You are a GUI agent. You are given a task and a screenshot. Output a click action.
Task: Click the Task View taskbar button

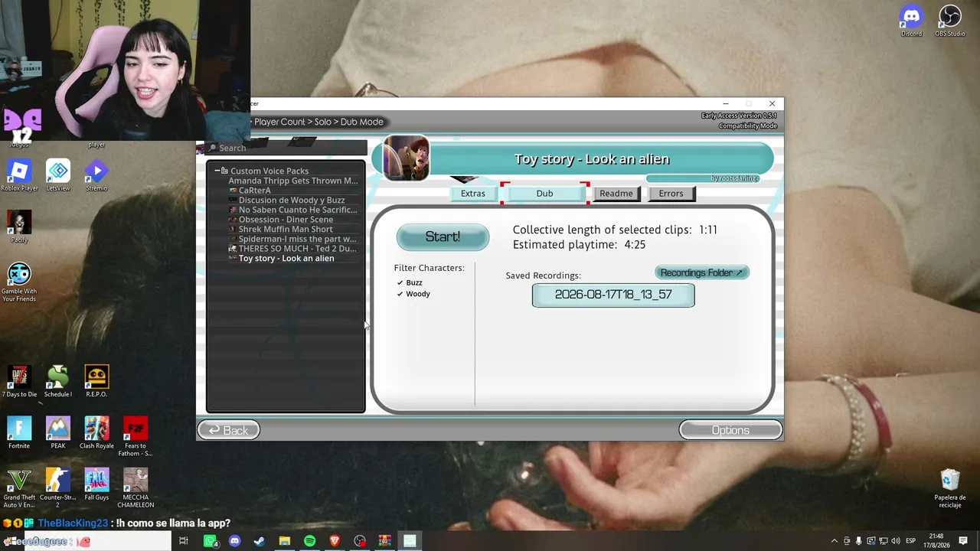click(184, 541)
